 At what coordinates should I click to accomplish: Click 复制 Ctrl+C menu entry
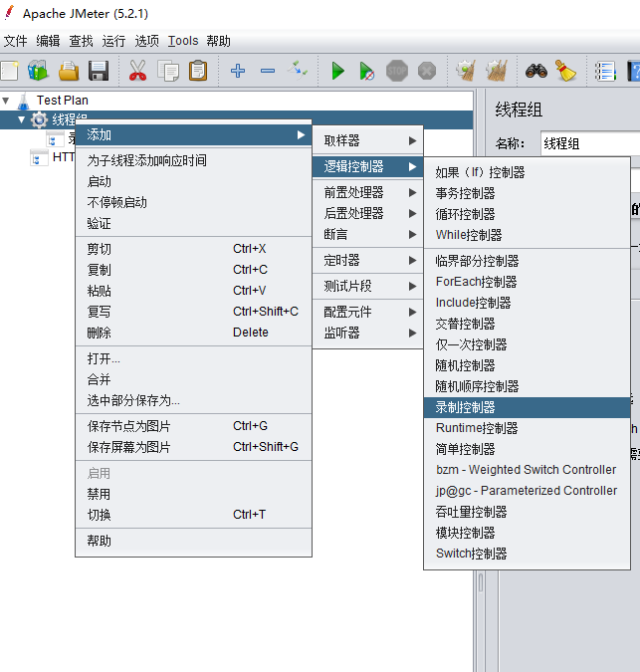(x=193, y=270)
